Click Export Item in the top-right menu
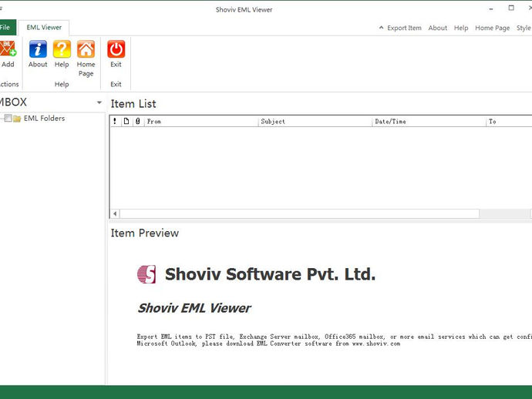This screenshot has width=532, height=399. coord(404,28)
